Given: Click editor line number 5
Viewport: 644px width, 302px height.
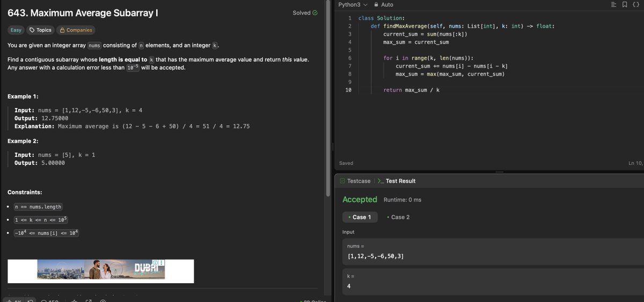Looking at the screenshot, I should (x=350, y=50).
